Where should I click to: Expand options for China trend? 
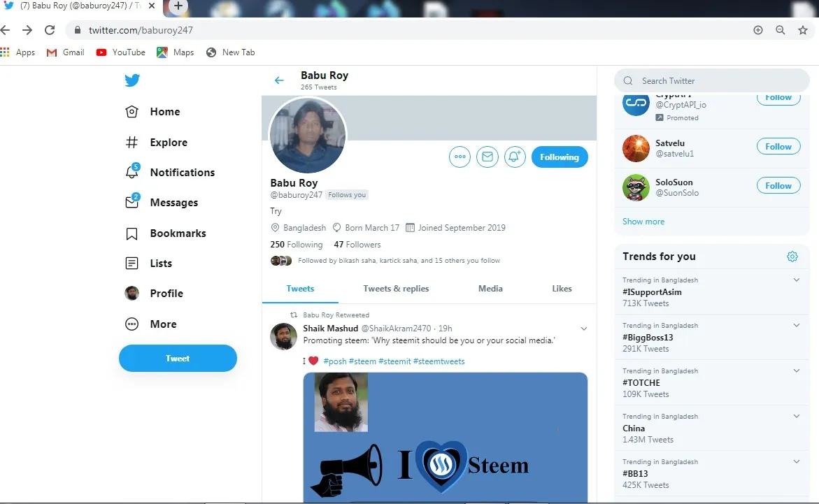pos(797,416)
